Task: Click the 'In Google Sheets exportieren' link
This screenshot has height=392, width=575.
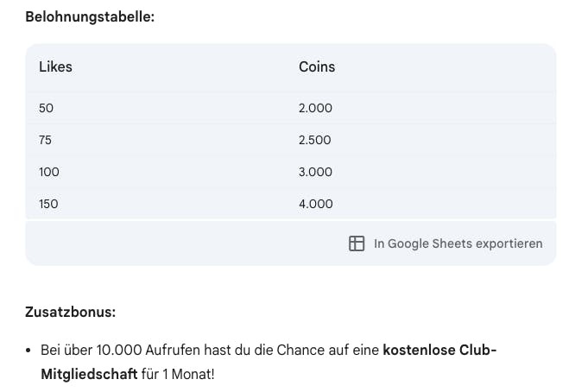Action: [x=458, y=243]
